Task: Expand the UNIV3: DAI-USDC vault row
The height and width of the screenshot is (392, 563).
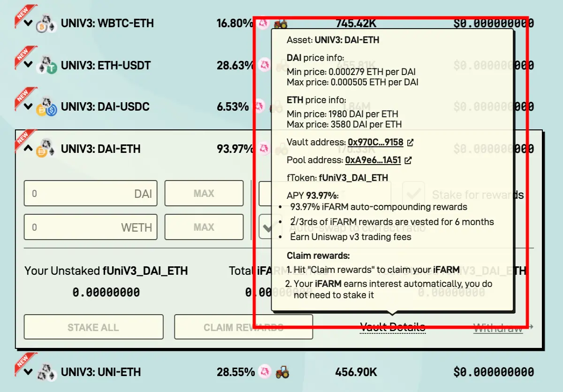Action: pyautogui.click(x=28, y=107)
